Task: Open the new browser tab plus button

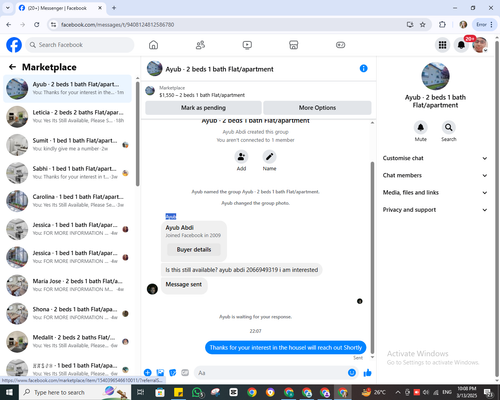Action: pos(114,8)
